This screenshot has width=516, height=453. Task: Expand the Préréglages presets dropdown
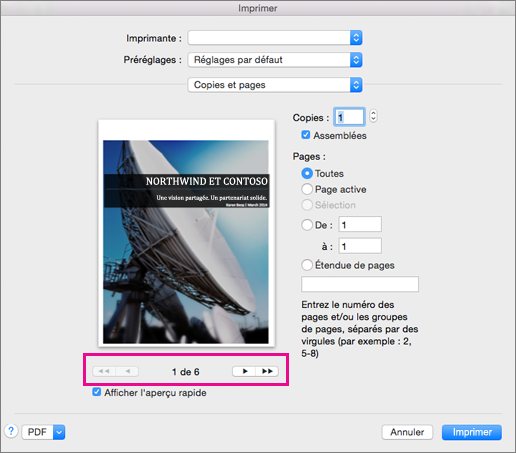point(275,60)
